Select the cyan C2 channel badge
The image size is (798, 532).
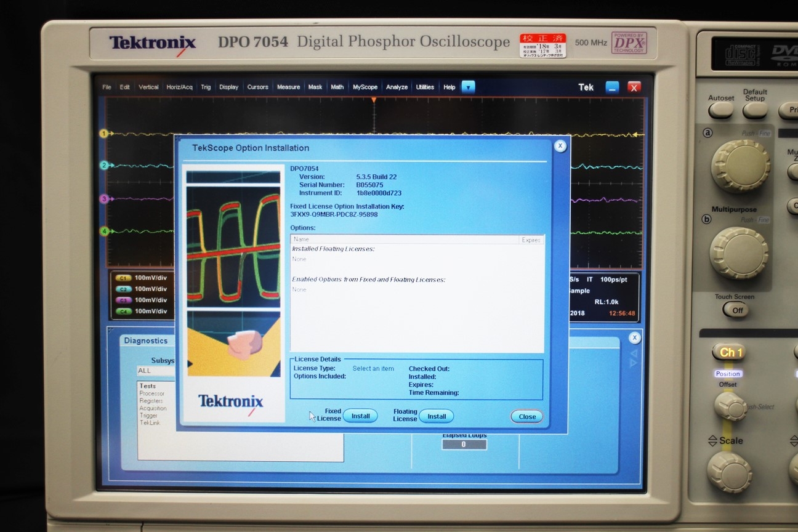pos(123,289)
